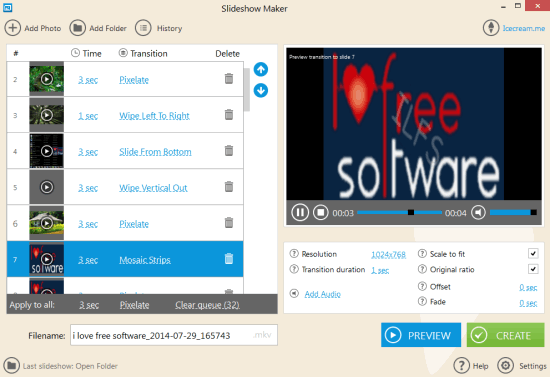Delete slide 3 with trash icon
This screenshot has height=377, width=550.
(229, 115)
